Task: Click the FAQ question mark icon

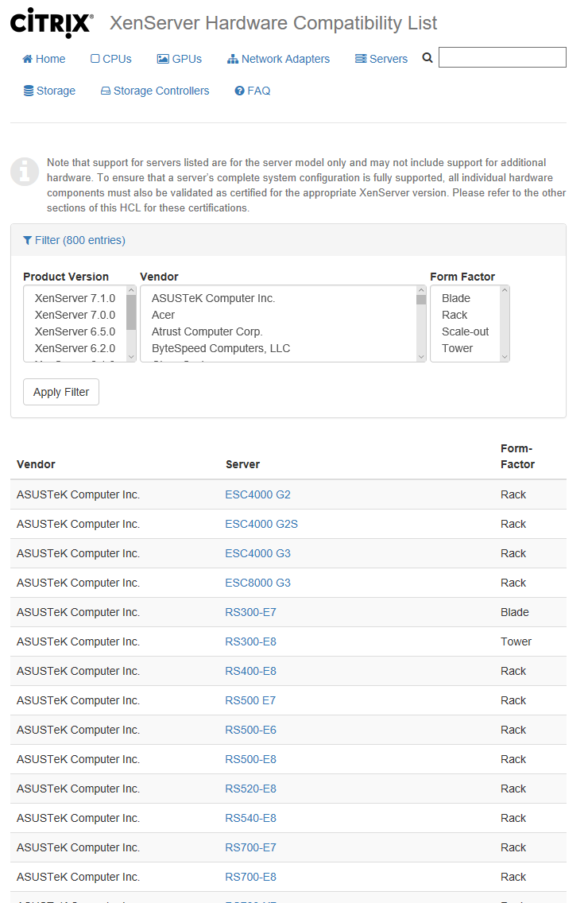Action: (240, 91)
